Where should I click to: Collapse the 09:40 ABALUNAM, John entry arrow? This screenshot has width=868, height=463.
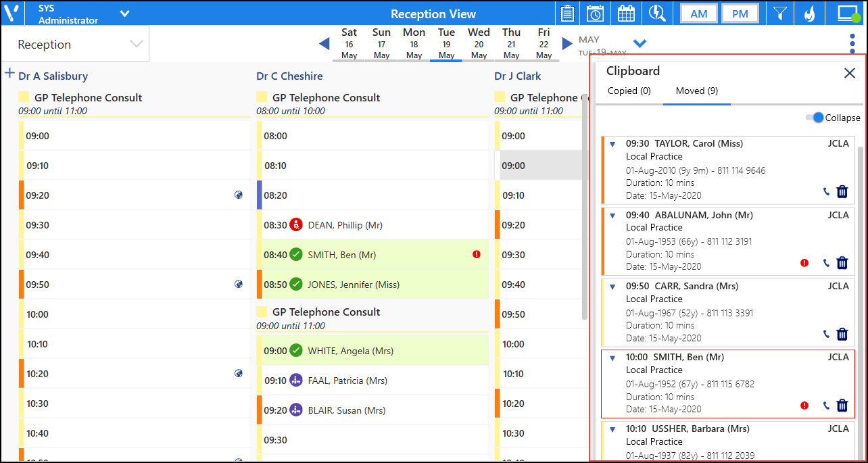612,216
